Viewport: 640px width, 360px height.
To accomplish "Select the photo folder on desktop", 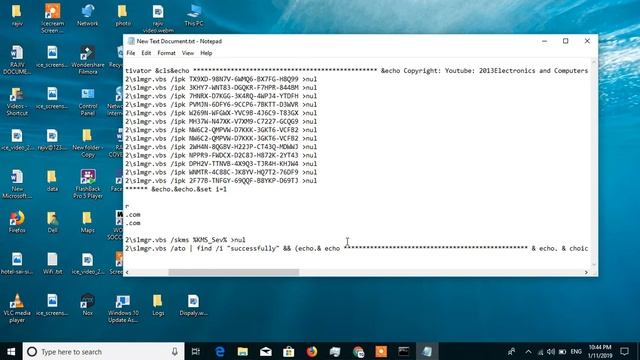I will pyautogui.click(x=123, y=16).
